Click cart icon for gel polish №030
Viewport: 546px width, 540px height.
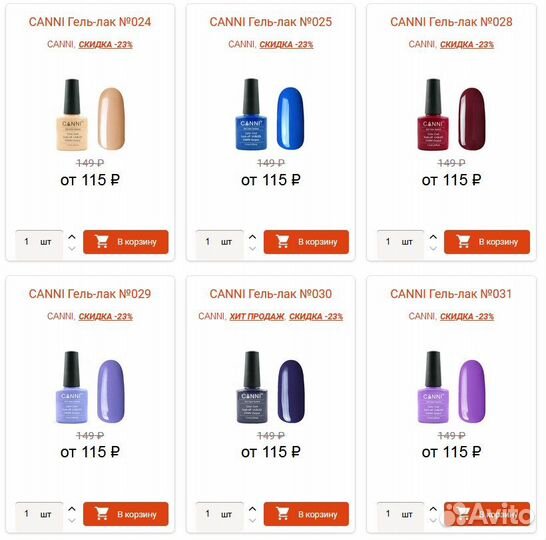(x=282, y=514)
